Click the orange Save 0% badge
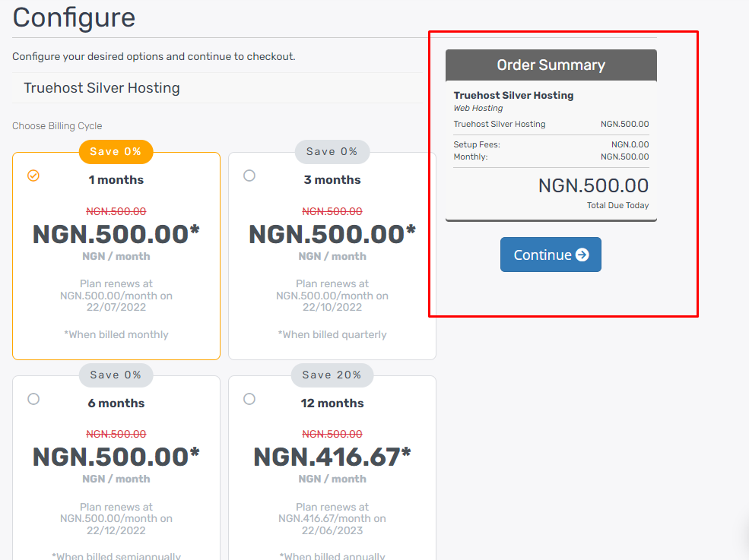Screen dimensions: 749x560 tap(116, 151)
